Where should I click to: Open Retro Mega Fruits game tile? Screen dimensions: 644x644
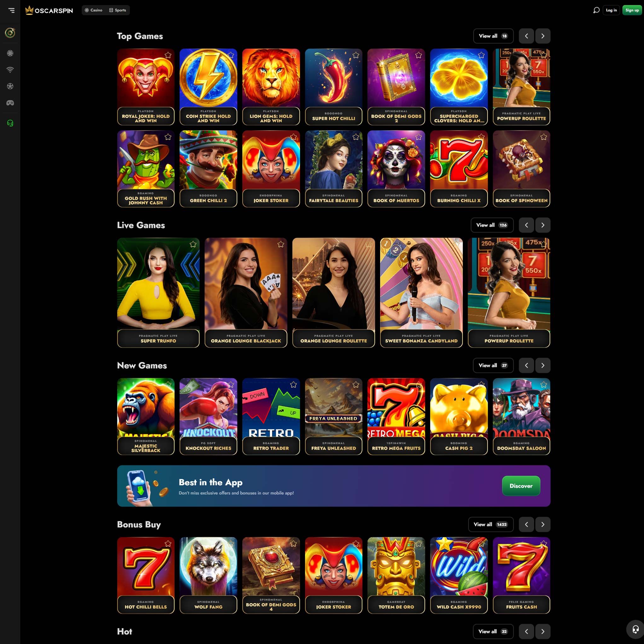click(396, 416)
